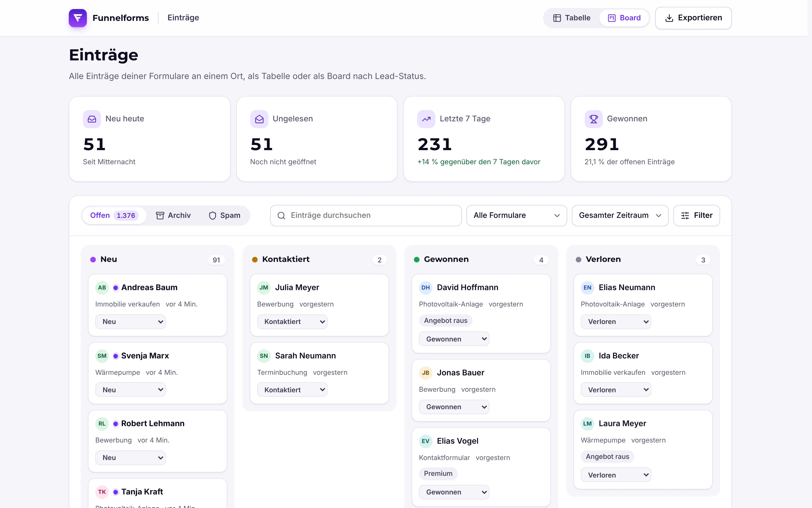Select the Archiv tab

173,216
